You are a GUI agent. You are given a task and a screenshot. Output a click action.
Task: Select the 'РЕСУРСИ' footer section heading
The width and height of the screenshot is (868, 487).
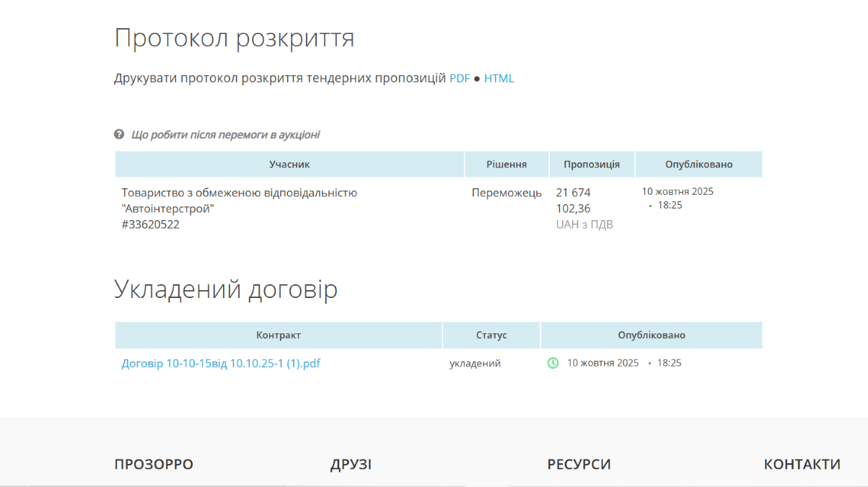click(579, 465)
